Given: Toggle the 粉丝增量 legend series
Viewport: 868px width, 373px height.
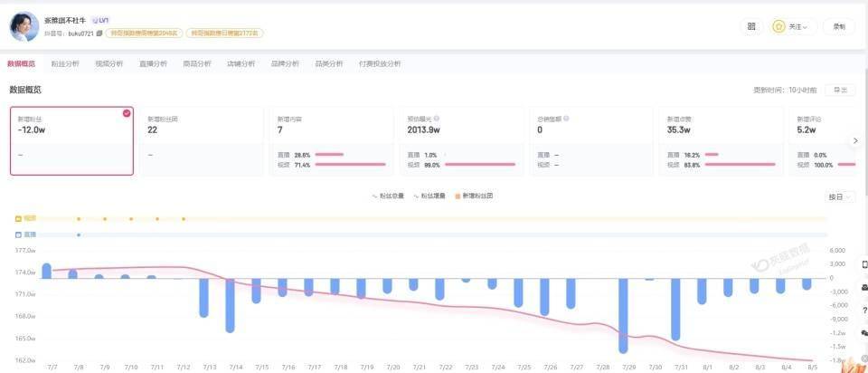Looking at the screenshot, I should [x=429, y=196].
